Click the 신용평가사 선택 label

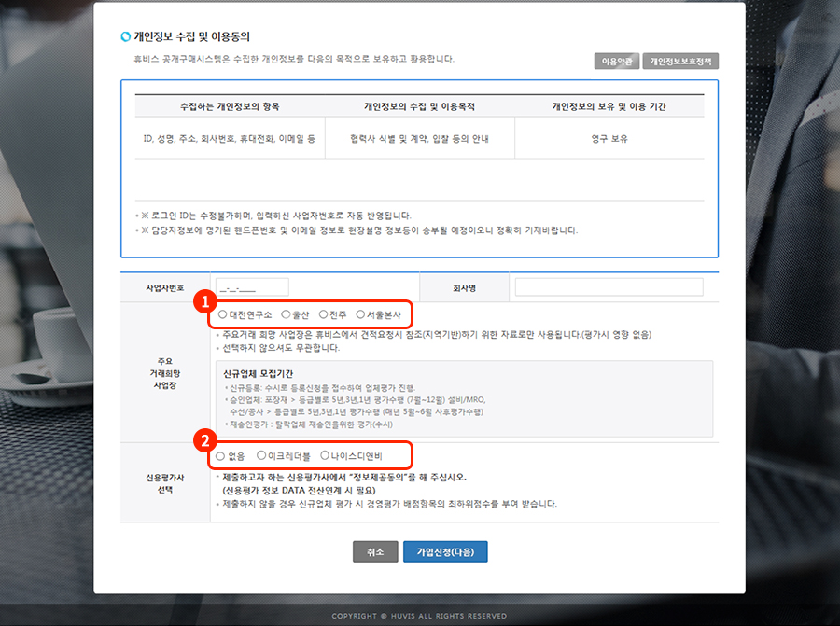(x=165, y=483)
